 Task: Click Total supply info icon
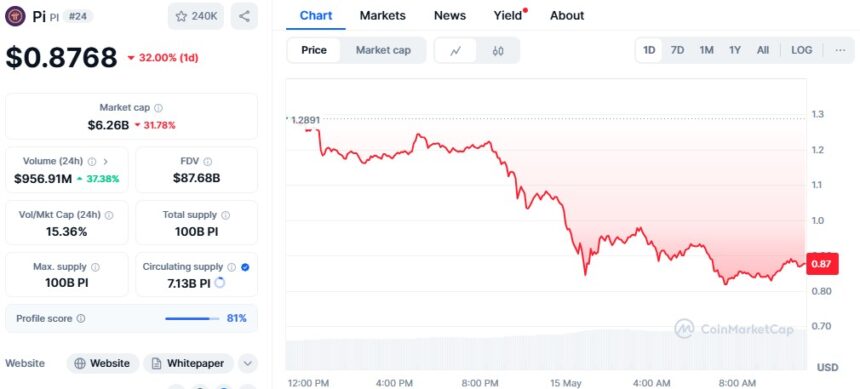click(x=225, y=215)
